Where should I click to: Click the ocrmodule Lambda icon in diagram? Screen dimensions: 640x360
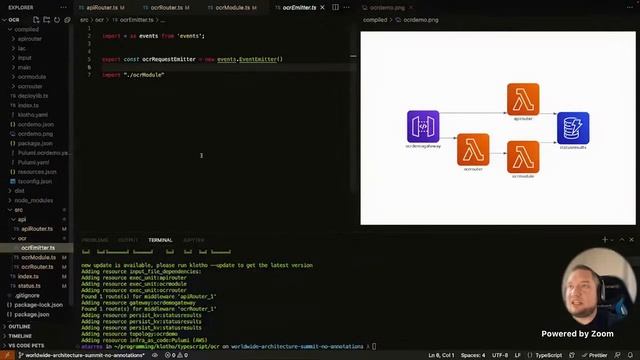523,157
